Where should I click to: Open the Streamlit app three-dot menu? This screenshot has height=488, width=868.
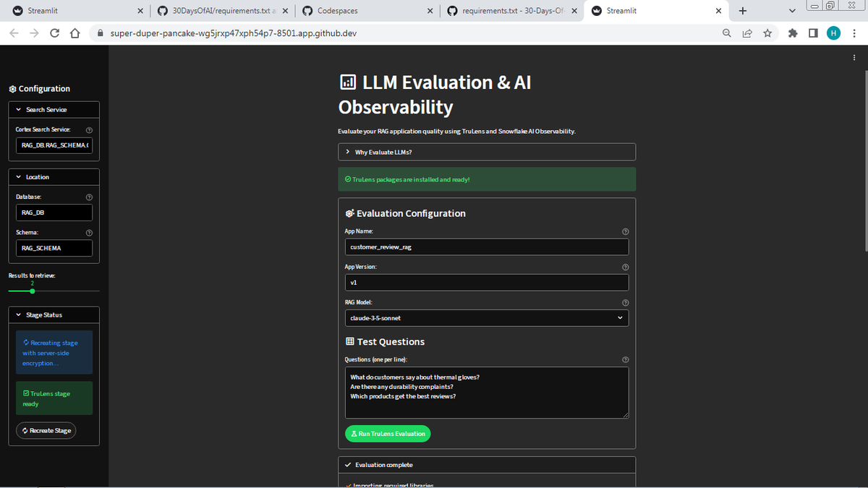coord(854,59)
